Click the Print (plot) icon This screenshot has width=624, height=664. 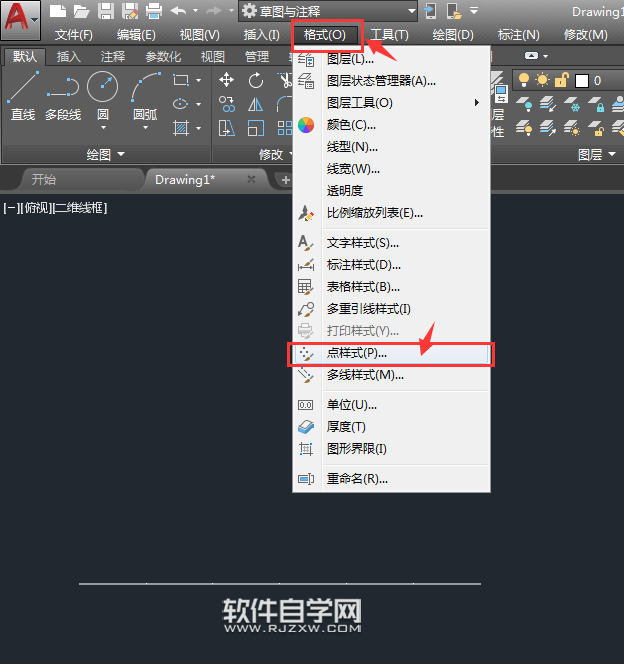(x=154, y=11)
